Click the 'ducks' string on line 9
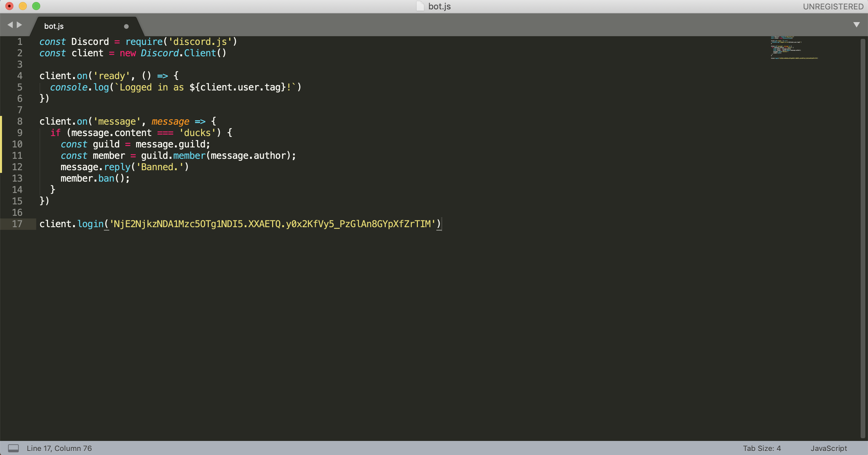Screen dimensions: 868x455 click(197, 133)
